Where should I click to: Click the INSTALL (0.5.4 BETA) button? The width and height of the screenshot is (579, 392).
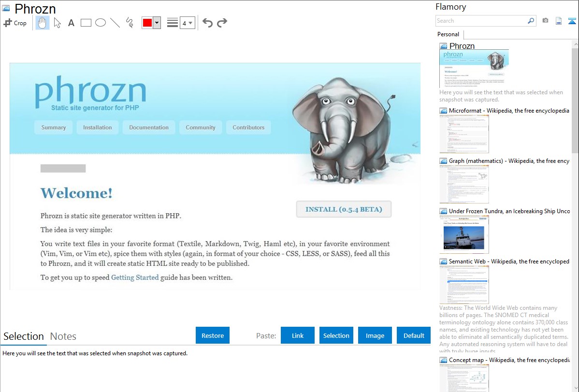(344, 209)
